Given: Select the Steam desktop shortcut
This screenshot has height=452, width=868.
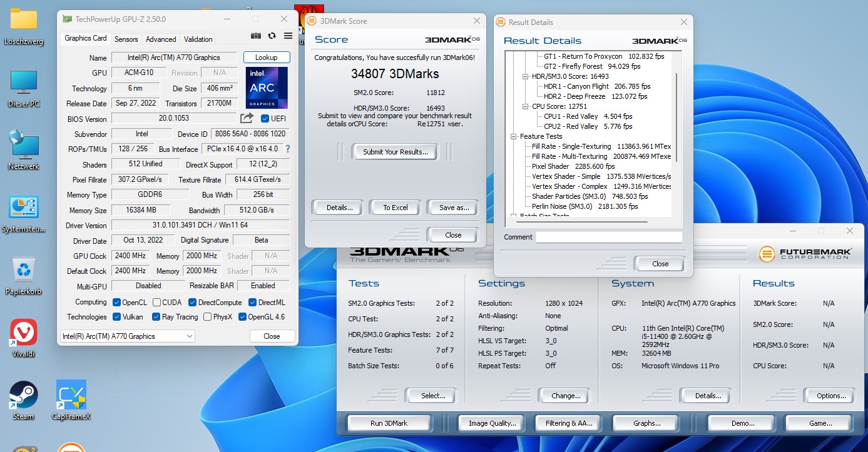Looking at the screenshot, I should coord(24,401).
